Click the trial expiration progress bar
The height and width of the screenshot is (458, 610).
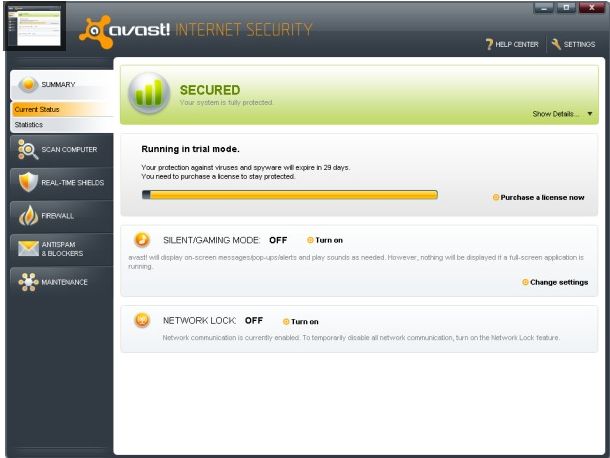pyautogui.click(x=289, y=194)
